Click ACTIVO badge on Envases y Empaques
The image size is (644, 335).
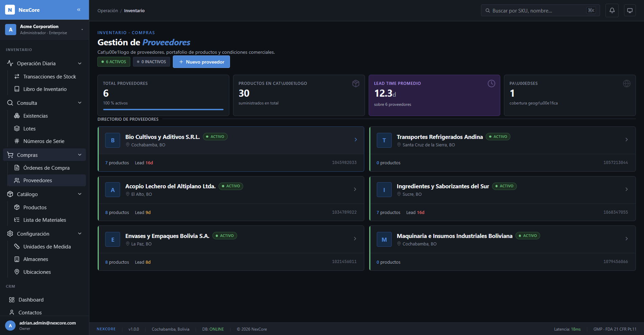pos(225,236)
